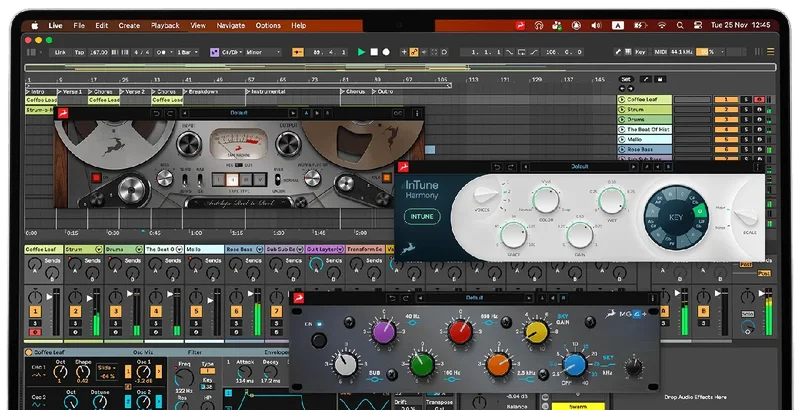
Task: Toggle the orange Automation Arm button
Action: coord(414,52)
